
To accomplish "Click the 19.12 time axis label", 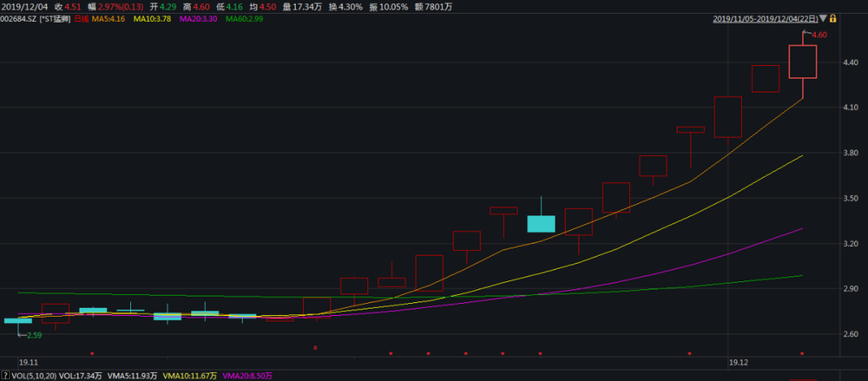I will tap(738, 363).
